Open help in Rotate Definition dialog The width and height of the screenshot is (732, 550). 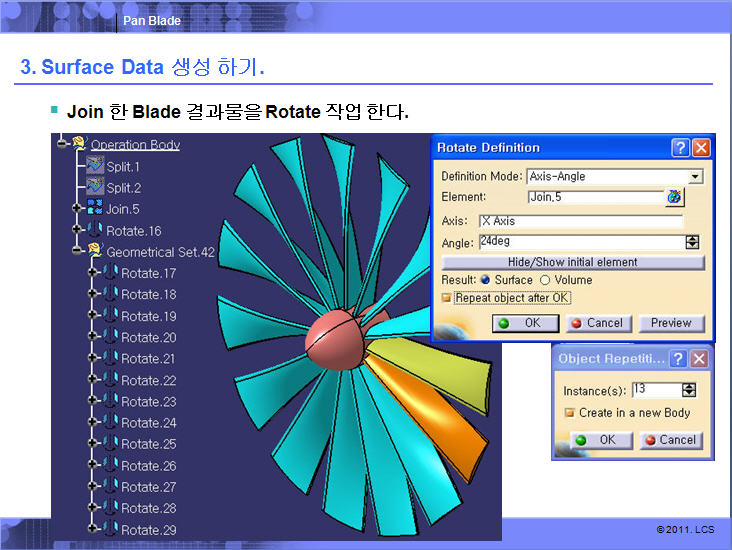click(x=680, y=147)
